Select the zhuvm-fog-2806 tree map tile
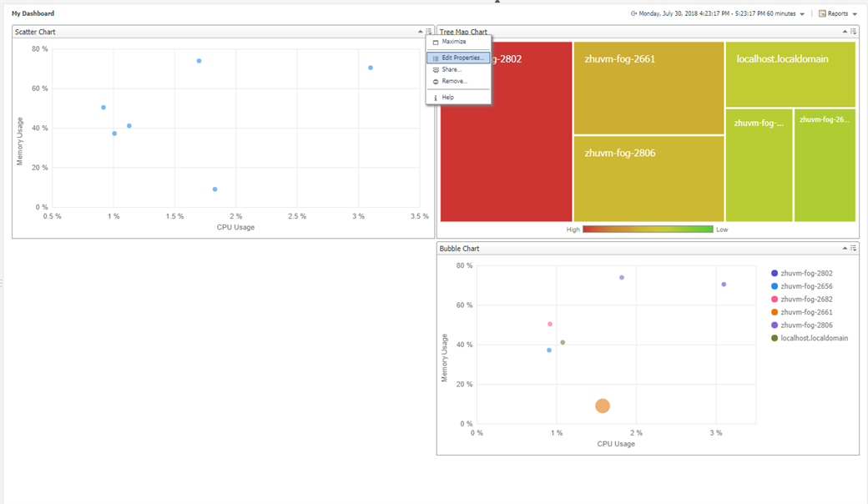The width and height of the screenshot is (868, 504). [648, 179]
